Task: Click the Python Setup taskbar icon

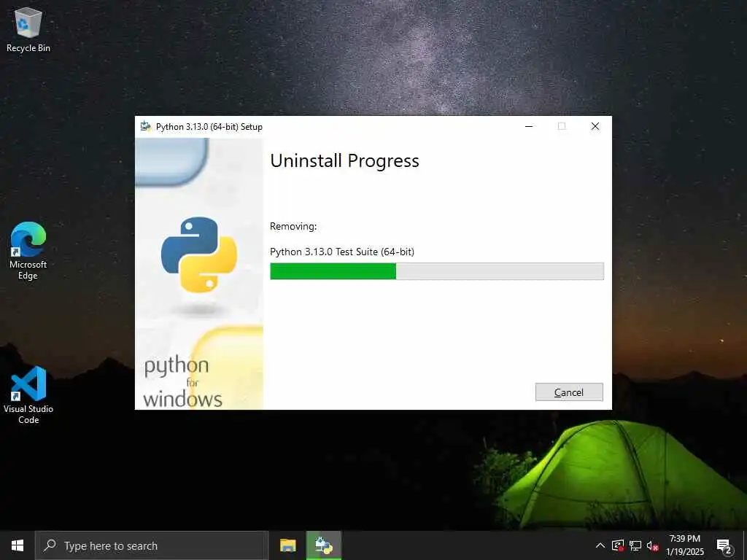Action: pos(324,545)
